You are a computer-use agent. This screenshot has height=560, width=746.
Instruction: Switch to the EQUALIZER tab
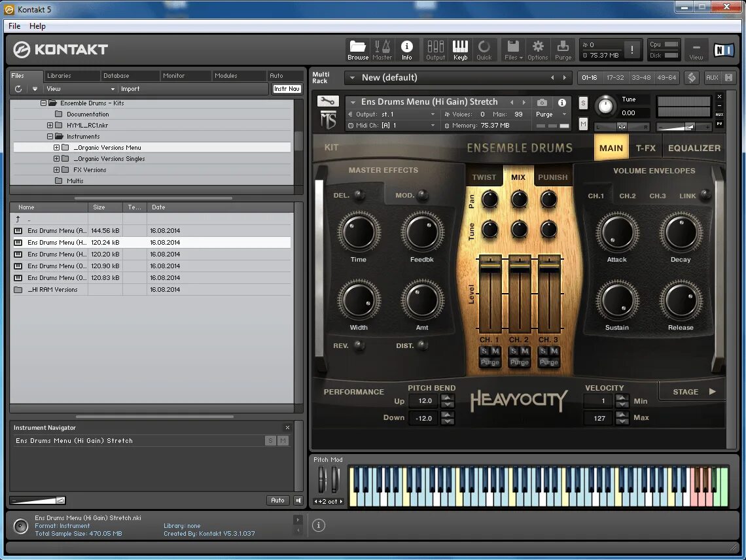pyautogui.click(x=694, y=148)
